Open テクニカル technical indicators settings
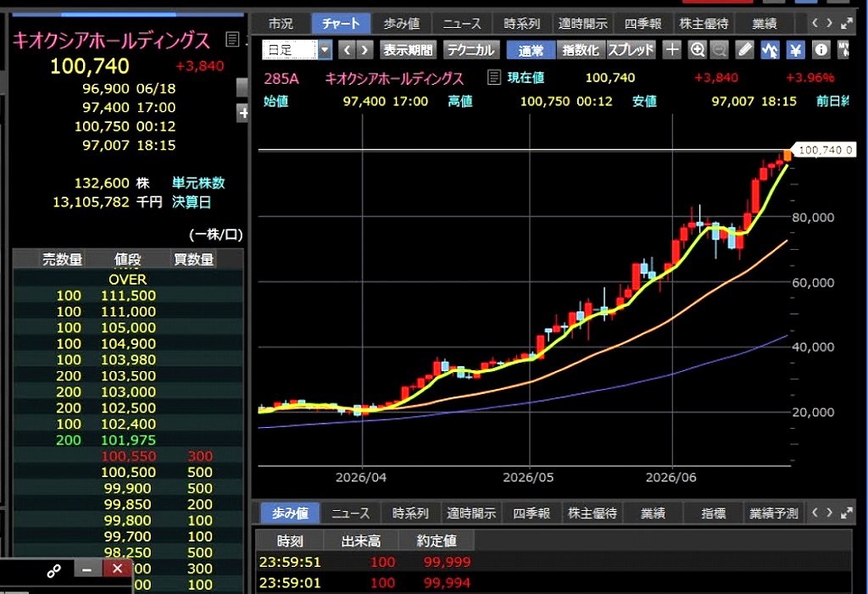 471,50
